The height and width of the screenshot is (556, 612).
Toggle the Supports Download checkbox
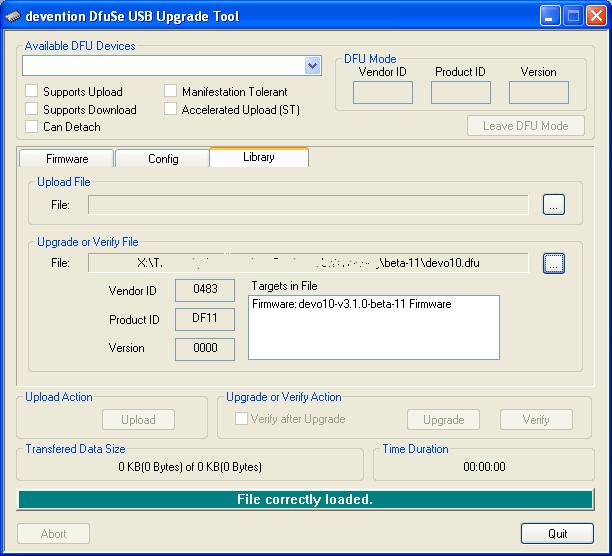point(31,109)
